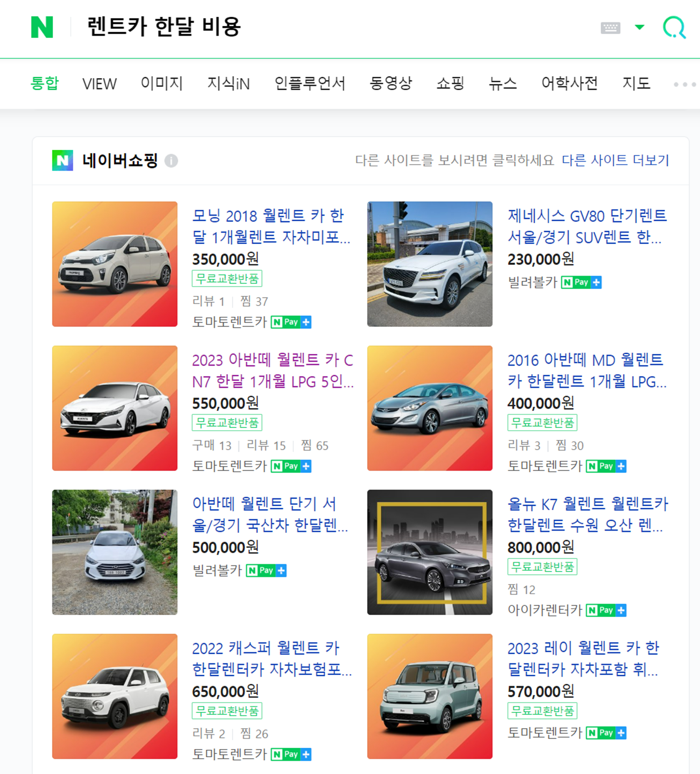Click the 아반떼 outdoor photo thumbnail
Viewport: 700px width, 774px height.
click(x=115, y=552)
